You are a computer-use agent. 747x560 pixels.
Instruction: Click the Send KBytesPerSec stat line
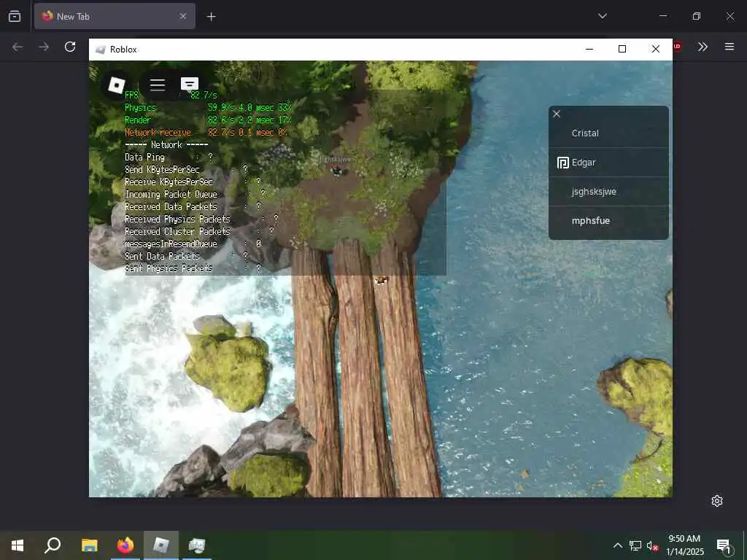186,169
